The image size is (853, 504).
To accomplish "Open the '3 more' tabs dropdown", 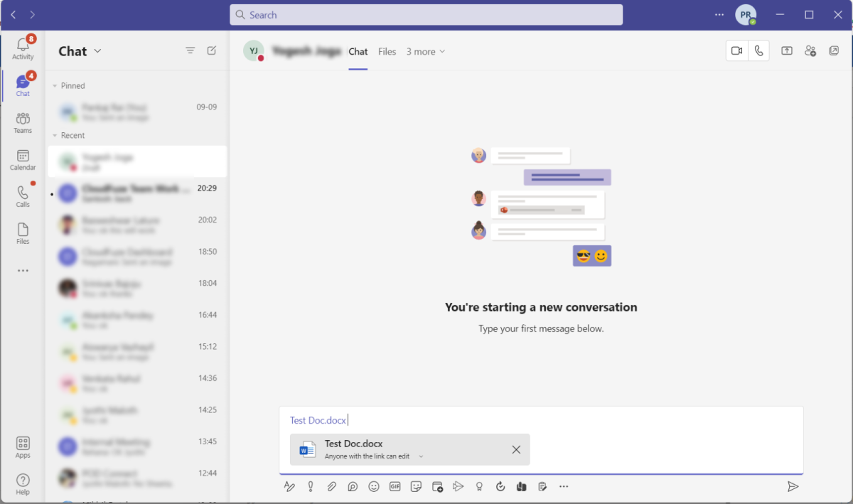I will click(426, 52).
